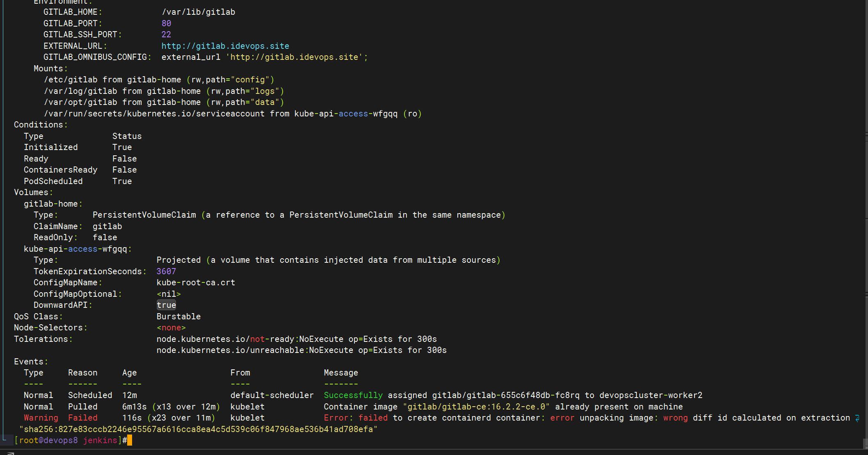Click the Projected volume type description
The image size is (868, 455).
point(328,260)
